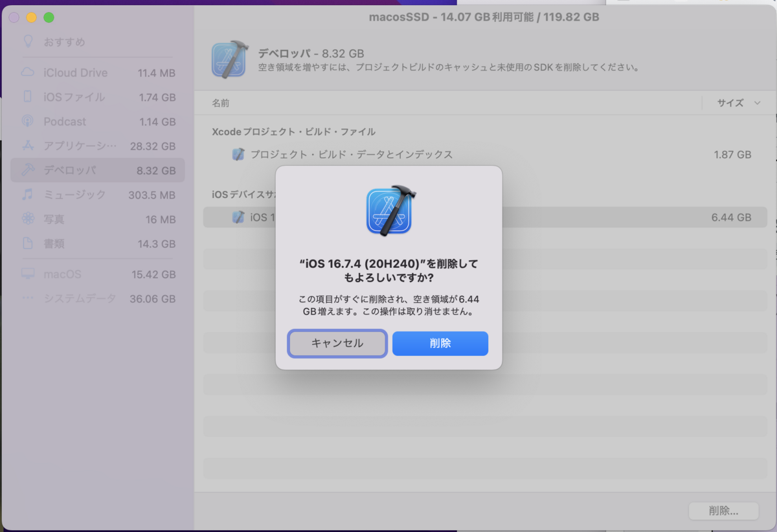The width and height of the screenshot is (777, 532).
Task: Confirm with the blue 削除 button
Action: pyautogui.click(x=440, y=344)
